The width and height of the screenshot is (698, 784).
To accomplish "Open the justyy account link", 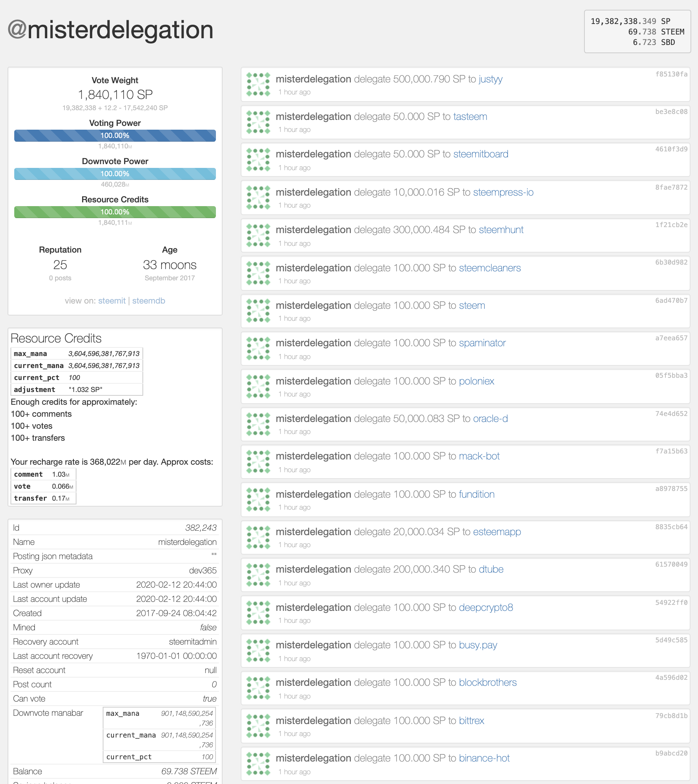I will (490, 79).
